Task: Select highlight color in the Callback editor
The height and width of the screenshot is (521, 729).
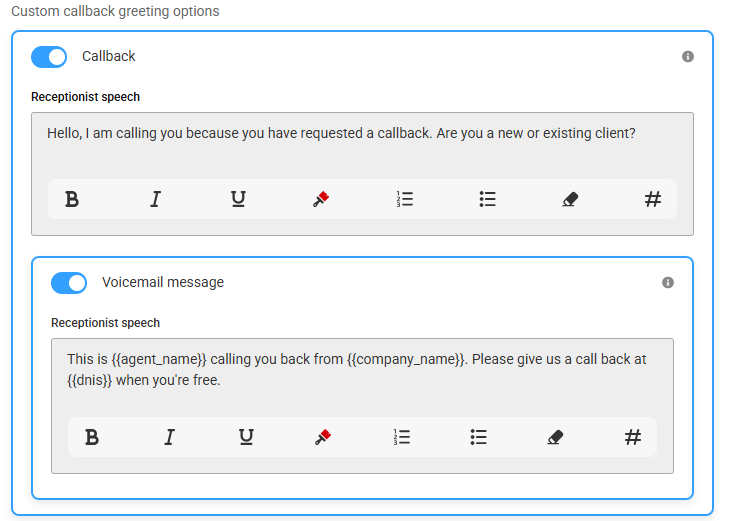Action: point(321,199)
